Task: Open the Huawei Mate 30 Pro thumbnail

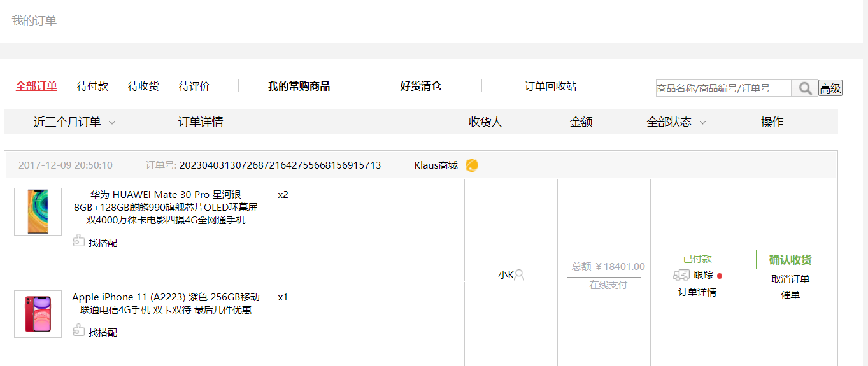Action: [38, 211]
